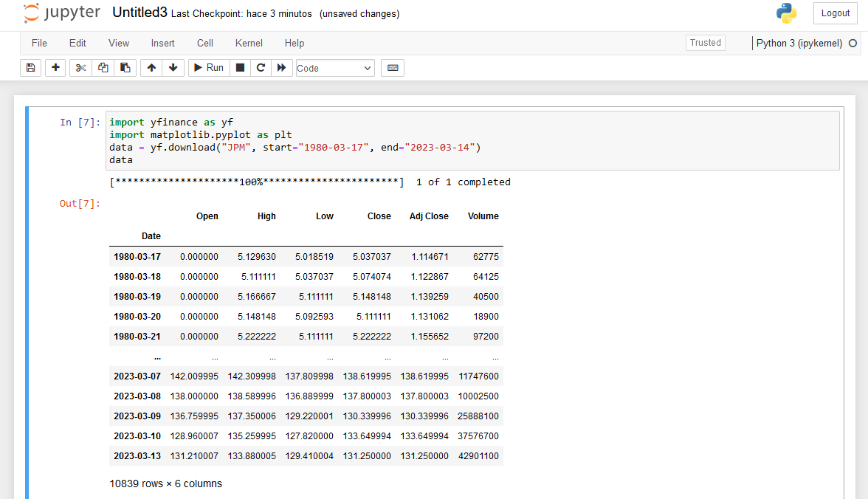This screenshot has height=499, width=868.
Task: Open the Cell menu
Action: coord(204,43)
